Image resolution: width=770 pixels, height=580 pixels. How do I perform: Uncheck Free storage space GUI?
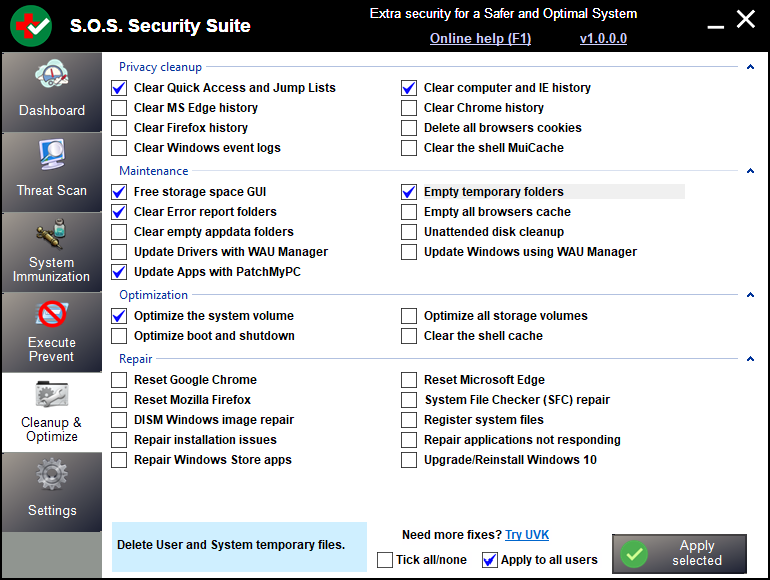click(x=119, y=192)
